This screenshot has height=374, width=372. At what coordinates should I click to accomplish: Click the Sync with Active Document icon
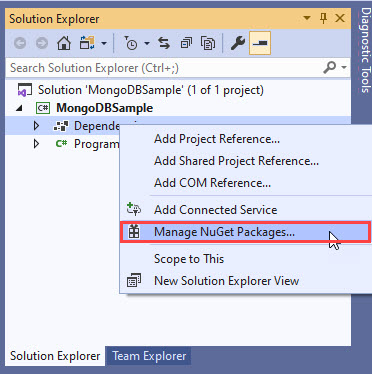[x=164, y=43]
